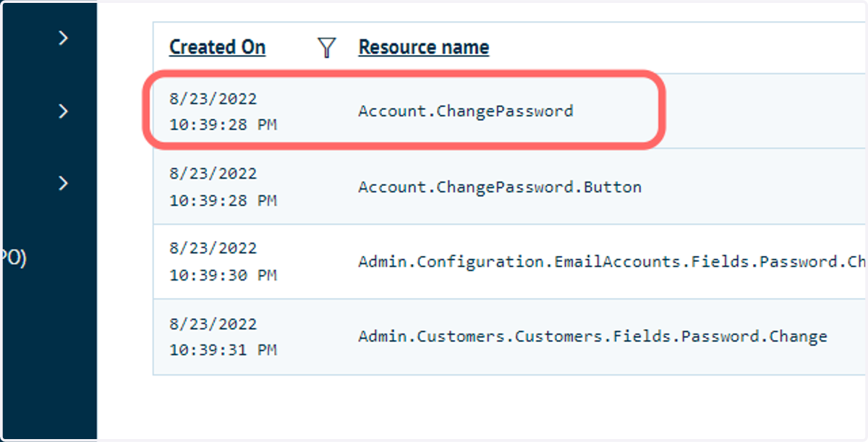Expand the second sidebar chevron
868x442 pixels.
tap(64, 111)
